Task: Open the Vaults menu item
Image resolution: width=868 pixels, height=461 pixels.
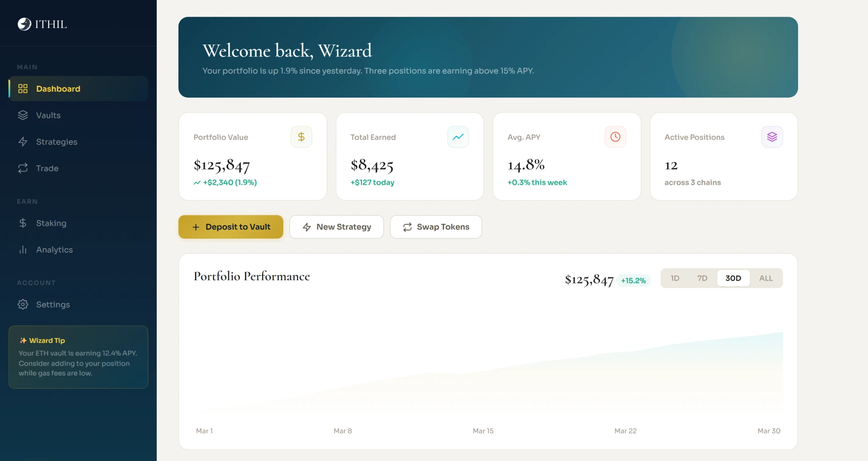Action: (78, 115)
